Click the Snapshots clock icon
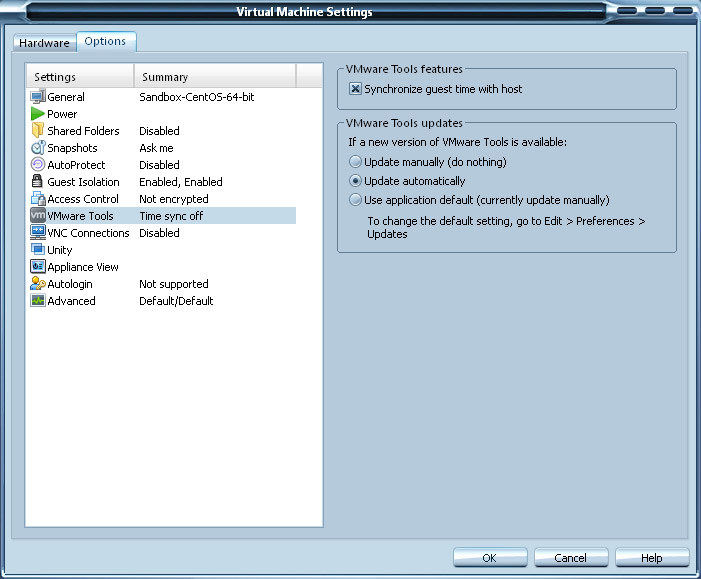This screenshot has width=701, height=579. pyautogui.click(x=38, y=148)
